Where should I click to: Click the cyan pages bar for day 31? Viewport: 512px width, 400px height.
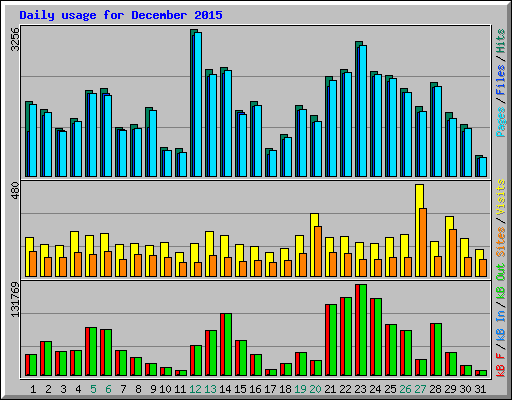point(483,167)
